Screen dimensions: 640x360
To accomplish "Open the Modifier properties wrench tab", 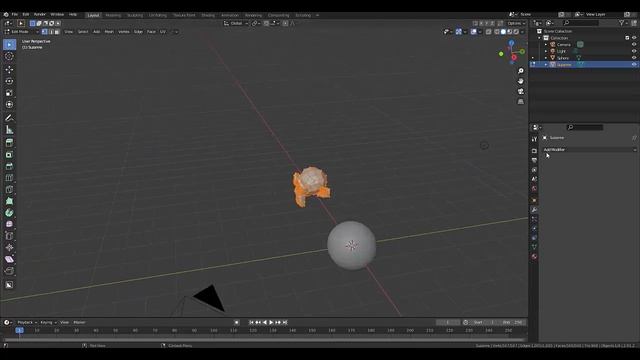I will coord(534,210).
